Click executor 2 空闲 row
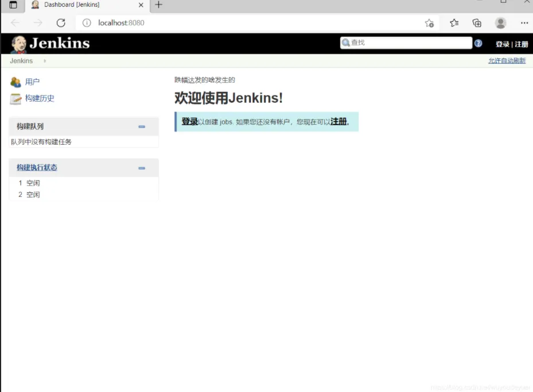Viewport: 533px width, 392px height. pos(84,195)
